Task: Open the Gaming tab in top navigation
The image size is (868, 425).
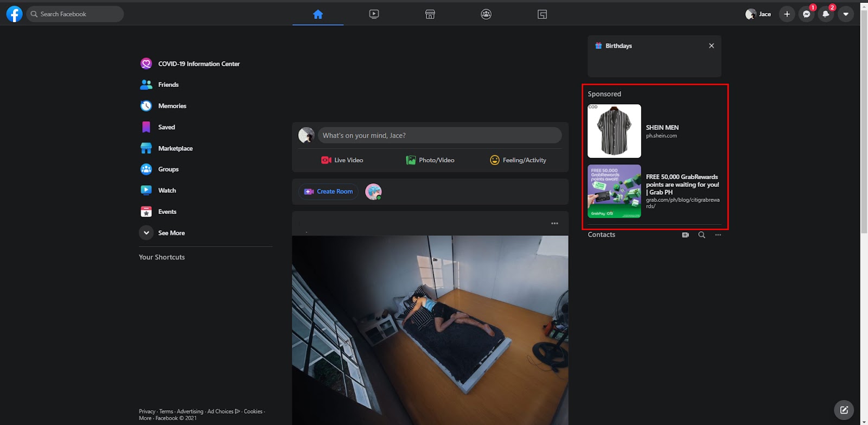Action: (542, 14)
